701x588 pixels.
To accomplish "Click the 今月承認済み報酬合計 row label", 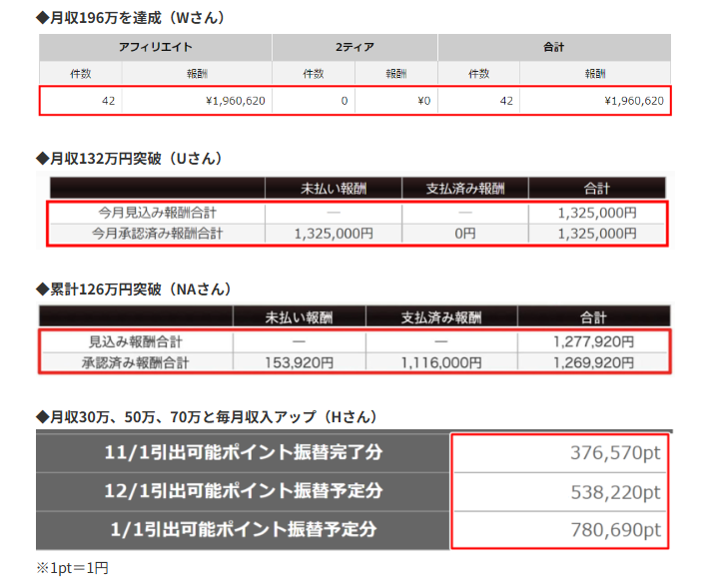I will pyautogui.click(x=155, y=234).
